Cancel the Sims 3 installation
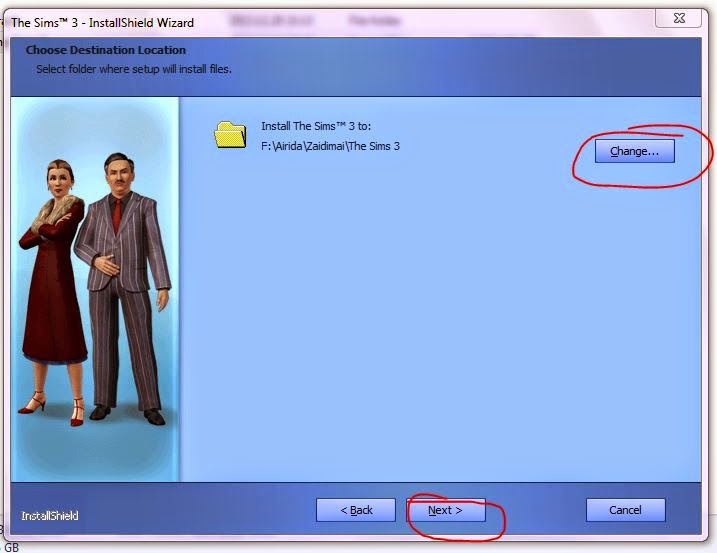This screenshot has width=717, height=553. pos(626,510)
